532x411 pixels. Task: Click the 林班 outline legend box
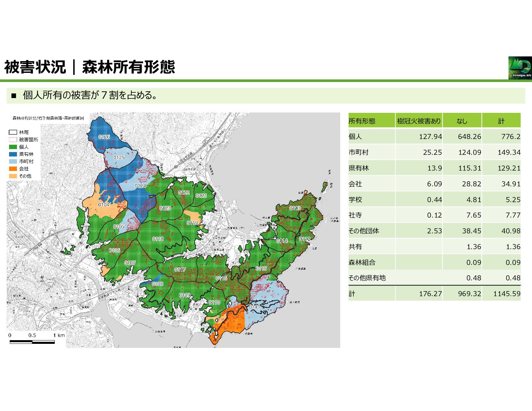tap(13, 132)
